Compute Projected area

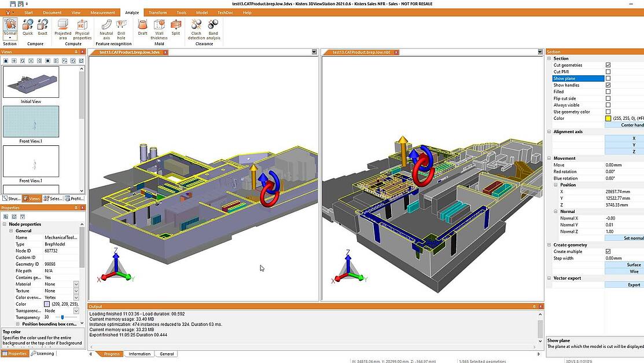[x=63, y=30]
